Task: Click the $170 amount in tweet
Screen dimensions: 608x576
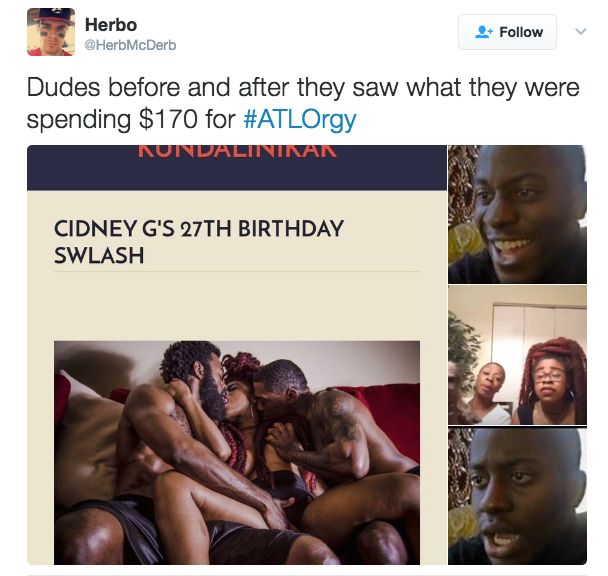Action: (168, 119)
